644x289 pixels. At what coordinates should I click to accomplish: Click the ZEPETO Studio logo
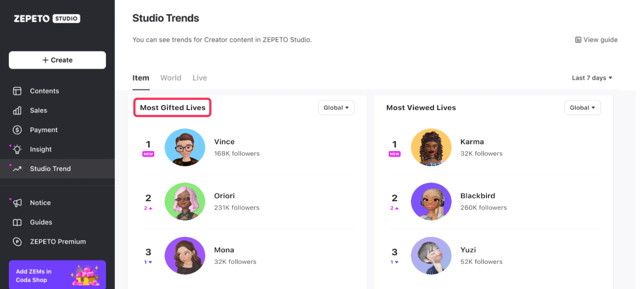point(47,19)
